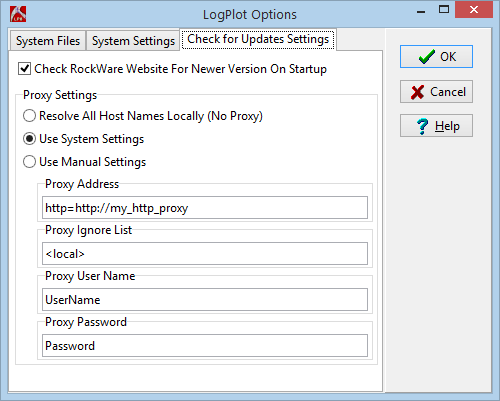Confirm changes with the OK button
500x401 pixels.
tap(436, 57)
